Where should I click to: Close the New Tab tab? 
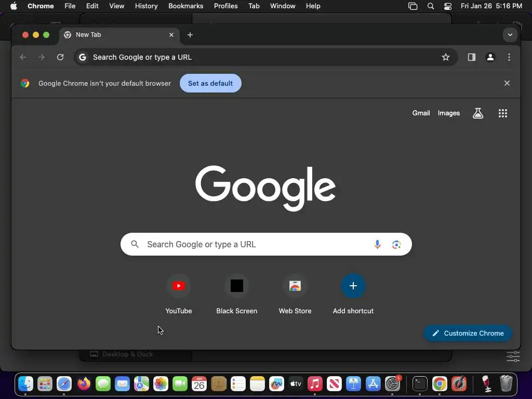pos(171,35)
